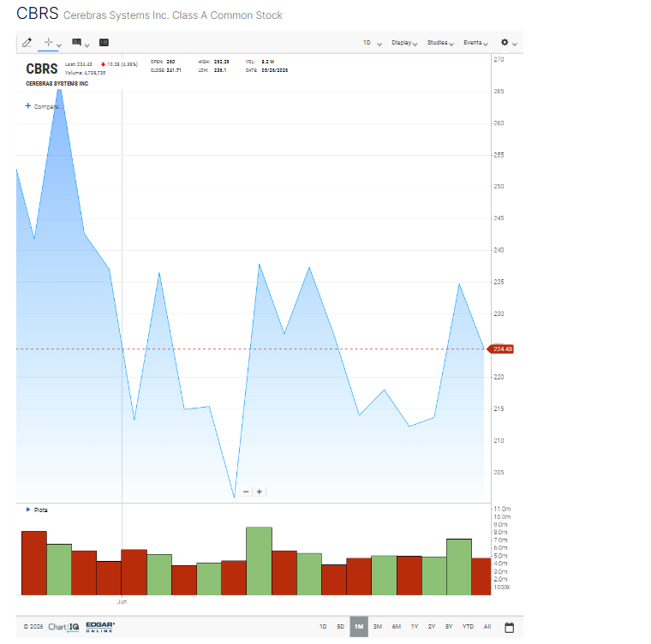Viewport: 651px width, 644px height.
Task: Open the Events menu
Action: (475, 43)
